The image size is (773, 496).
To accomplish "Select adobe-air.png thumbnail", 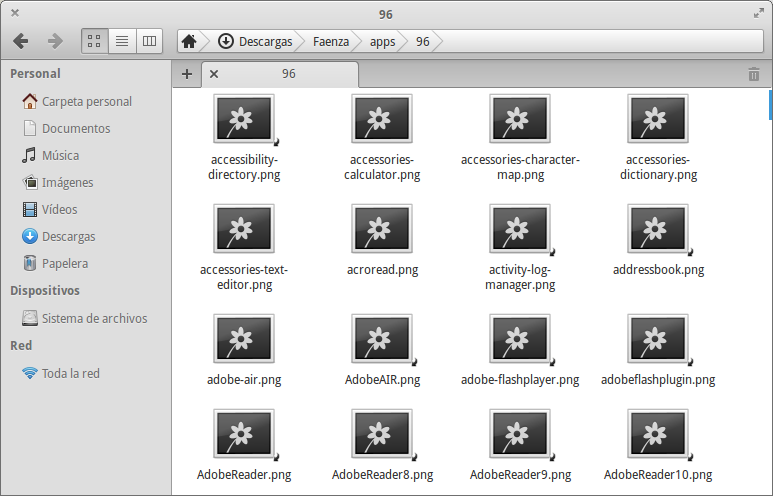I will [x=244, y=339].
